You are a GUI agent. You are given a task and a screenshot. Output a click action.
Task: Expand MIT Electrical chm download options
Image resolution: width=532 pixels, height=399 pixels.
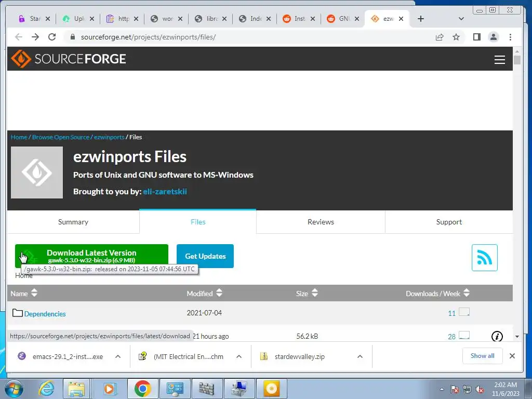(239, 356)
